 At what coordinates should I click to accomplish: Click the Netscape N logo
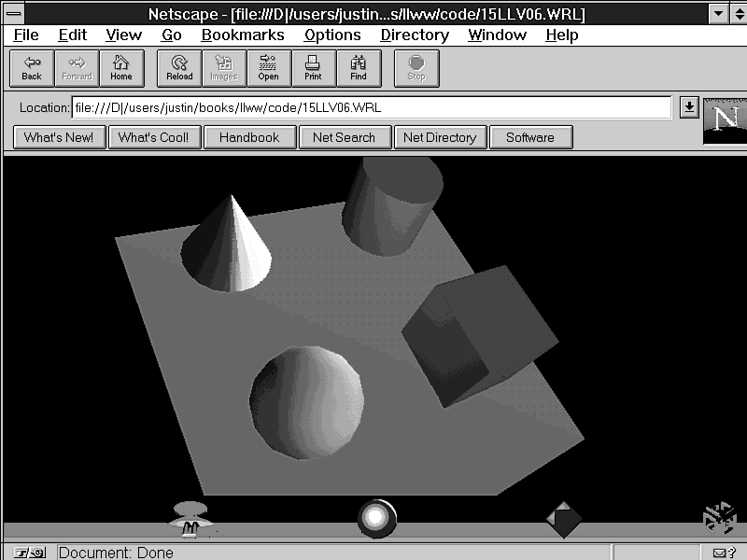724,119
